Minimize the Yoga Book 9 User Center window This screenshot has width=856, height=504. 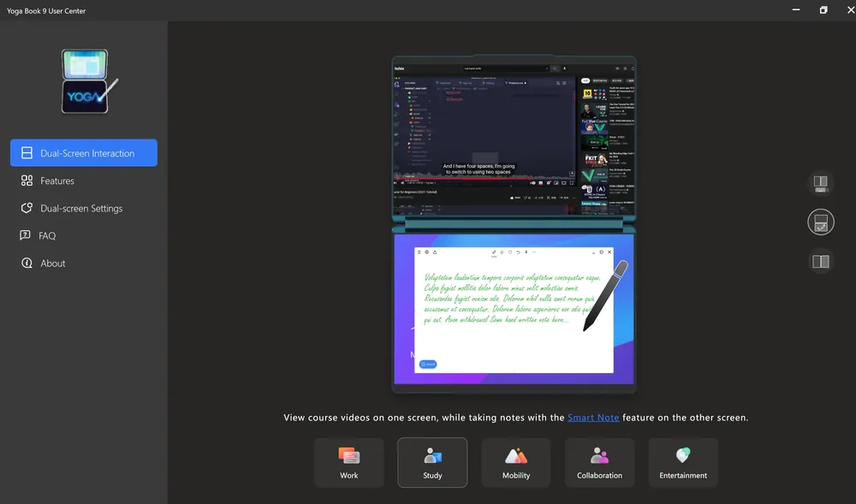(x=796, y=9)
